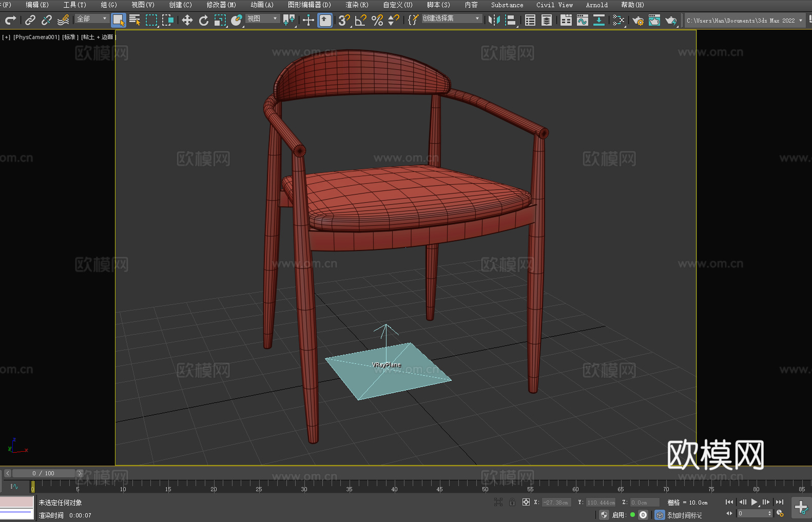The height and width of the screenshot is (522, 812).
Task: Click the time slider 0 / 100 handle
Action: (44, 473)
